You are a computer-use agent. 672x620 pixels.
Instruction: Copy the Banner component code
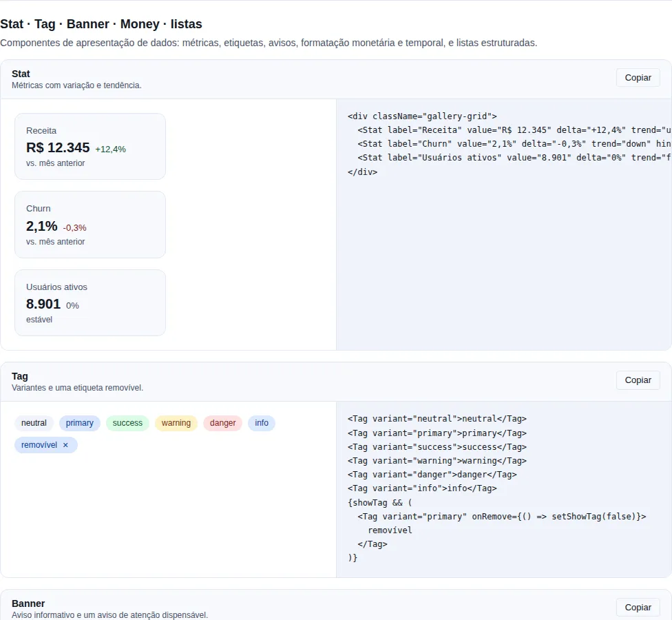click(x=638, y=607)
